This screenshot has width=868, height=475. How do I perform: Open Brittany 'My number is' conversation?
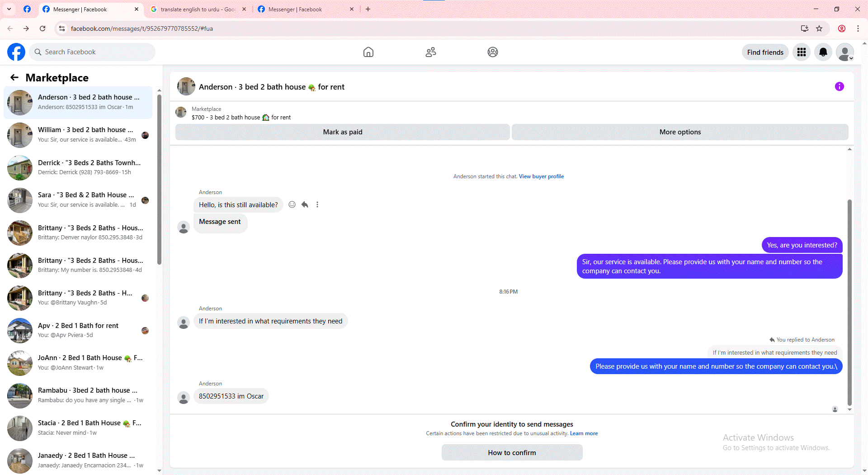tap(78, 265)
